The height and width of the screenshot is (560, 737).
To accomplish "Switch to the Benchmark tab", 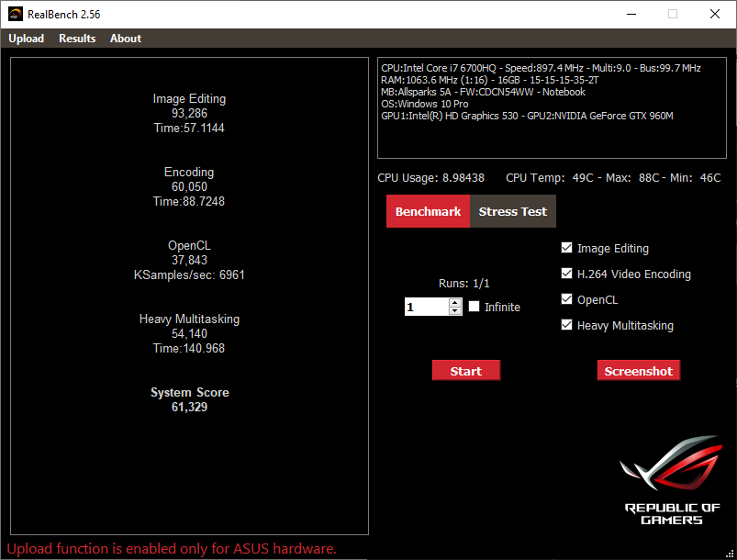I will coord(428,211).
